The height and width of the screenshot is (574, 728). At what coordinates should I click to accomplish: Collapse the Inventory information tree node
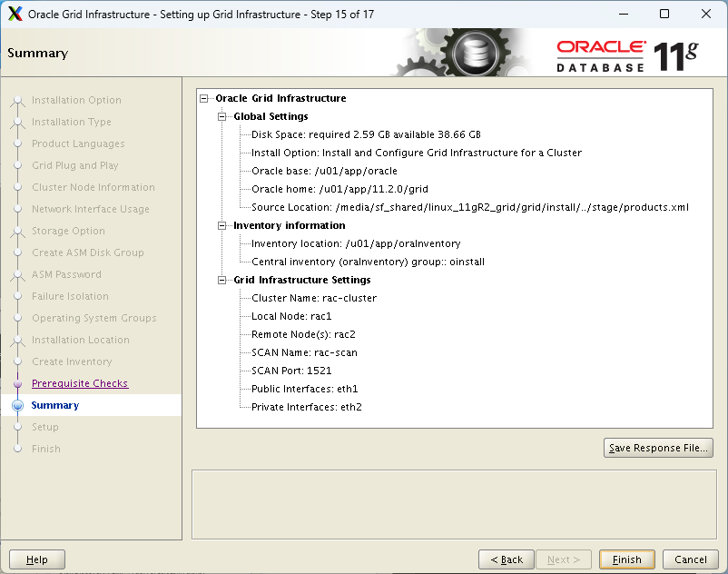[x=221, y=226]
